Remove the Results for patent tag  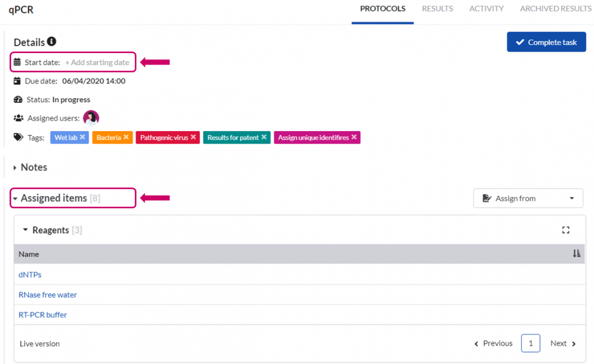click(x=264, y=137)
